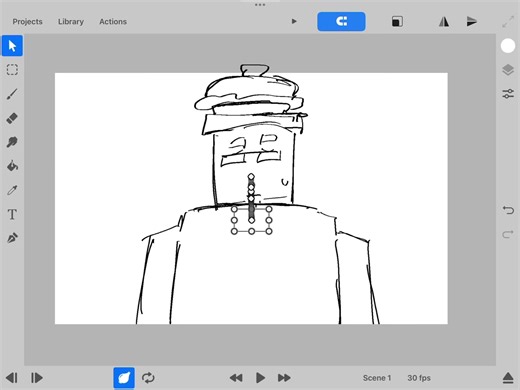520x390 pixels.
Task: Expand the timeline with the eject icon
Action: tap(508, 378)
